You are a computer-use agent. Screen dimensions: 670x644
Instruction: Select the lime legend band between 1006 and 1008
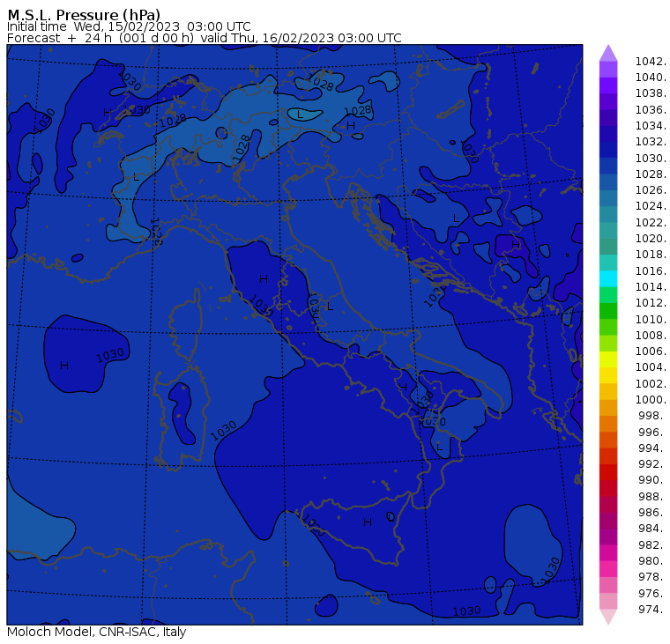click(608, 344)
